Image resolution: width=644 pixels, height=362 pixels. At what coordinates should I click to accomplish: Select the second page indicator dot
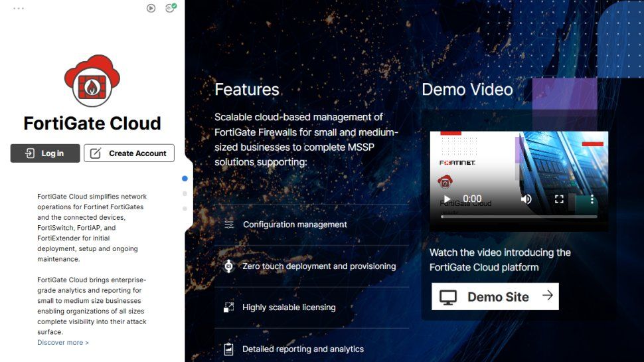point(185,193)
